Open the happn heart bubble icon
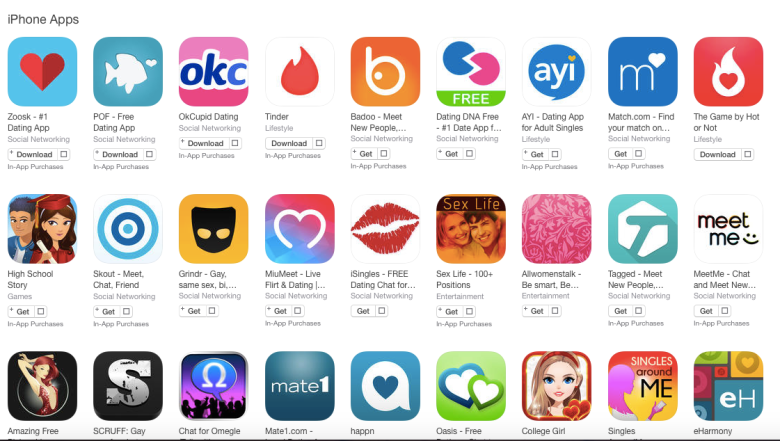 (x=385, y=386)
